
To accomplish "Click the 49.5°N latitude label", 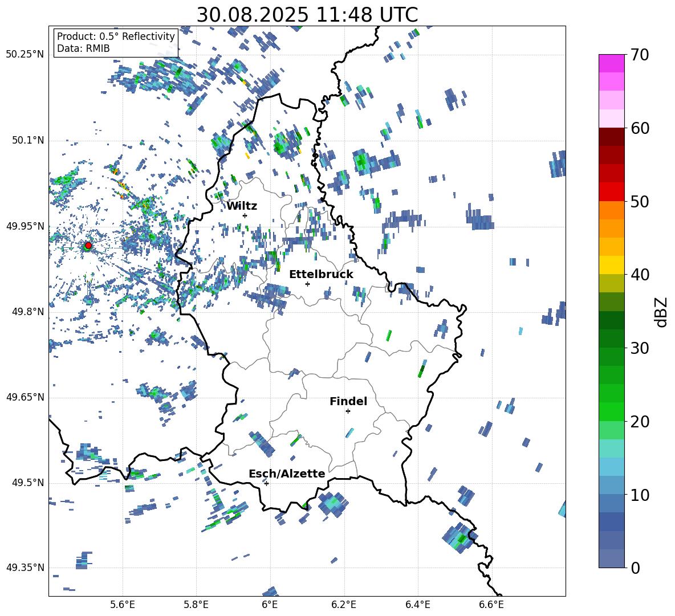I will pyautogui.click(x=27, y=483).
